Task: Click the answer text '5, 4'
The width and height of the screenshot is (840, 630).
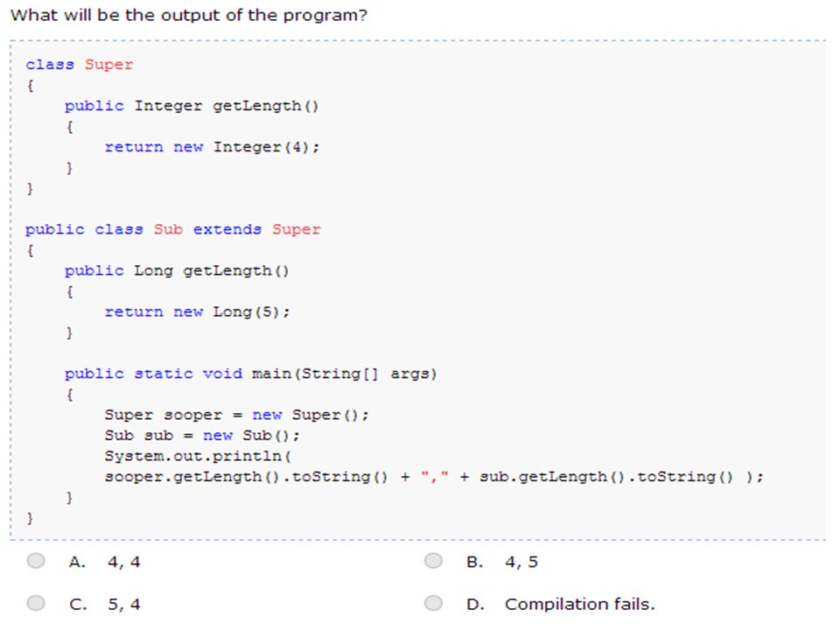Action: pyautogui.click(x=123, y=605)
